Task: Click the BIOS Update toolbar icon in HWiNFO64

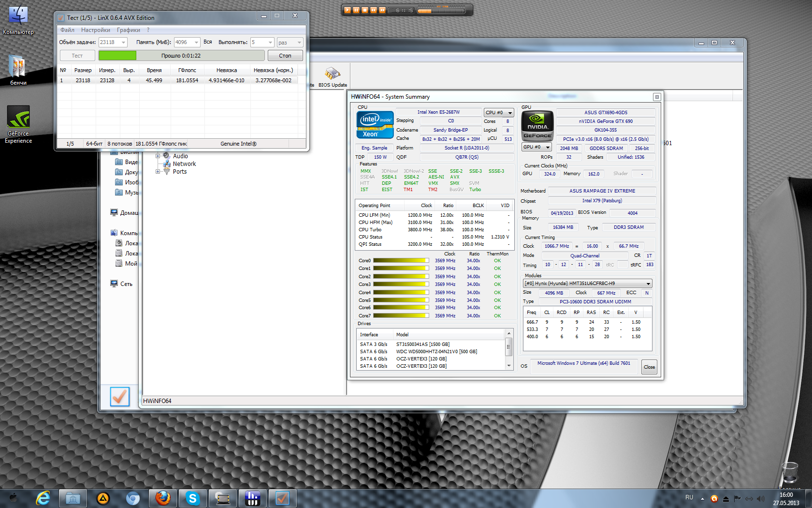Action: 333,77
